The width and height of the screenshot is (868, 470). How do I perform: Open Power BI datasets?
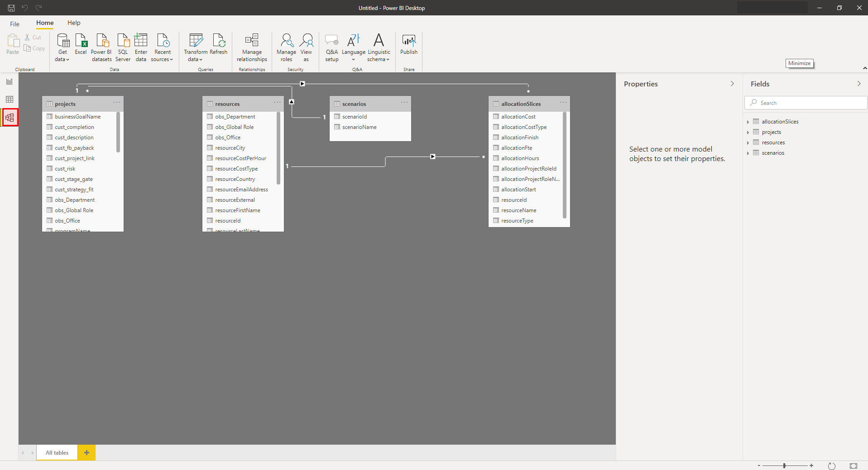click(101, 47)
